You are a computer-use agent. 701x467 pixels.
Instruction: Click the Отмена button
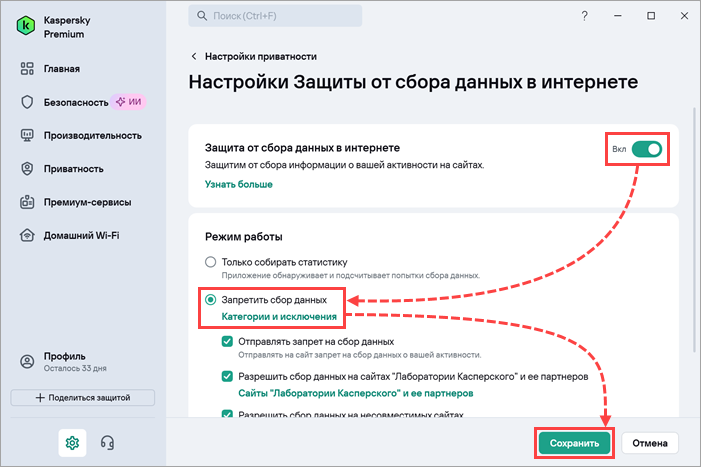[650, 443]
